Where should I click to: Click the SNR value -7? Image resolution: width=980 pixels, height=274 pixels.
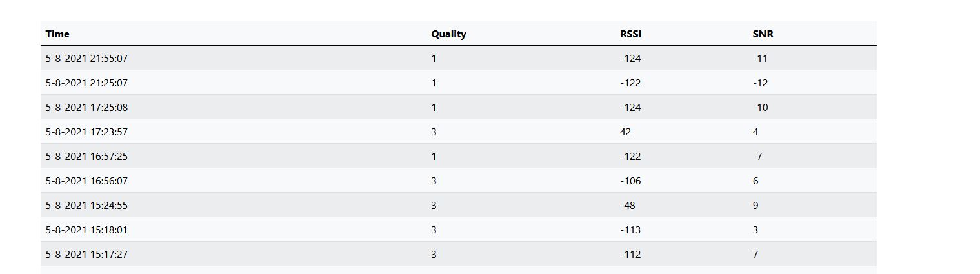758,157
